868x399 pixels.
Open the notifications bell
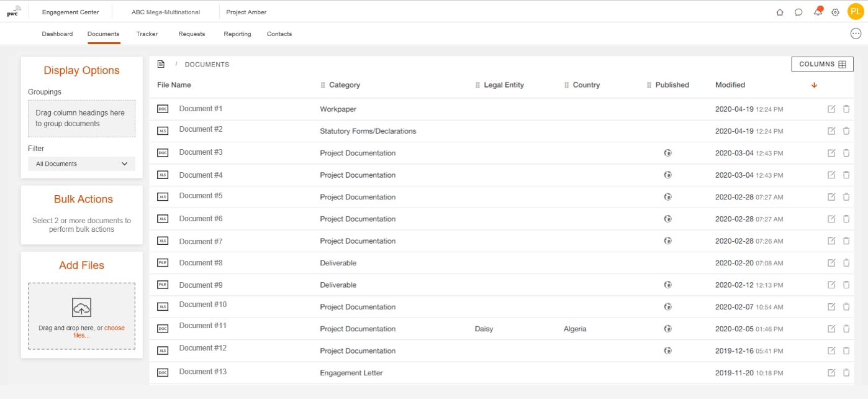818,12
